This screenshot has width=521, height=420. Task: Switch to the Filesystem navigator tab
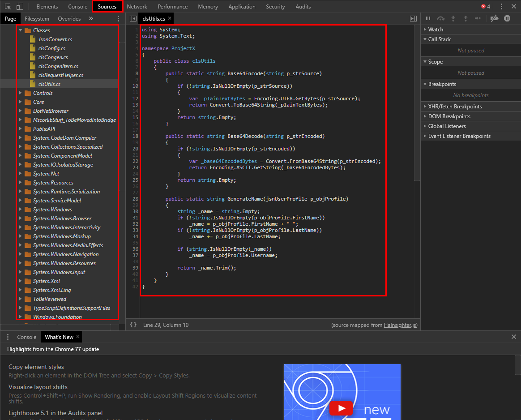[37, 19]
